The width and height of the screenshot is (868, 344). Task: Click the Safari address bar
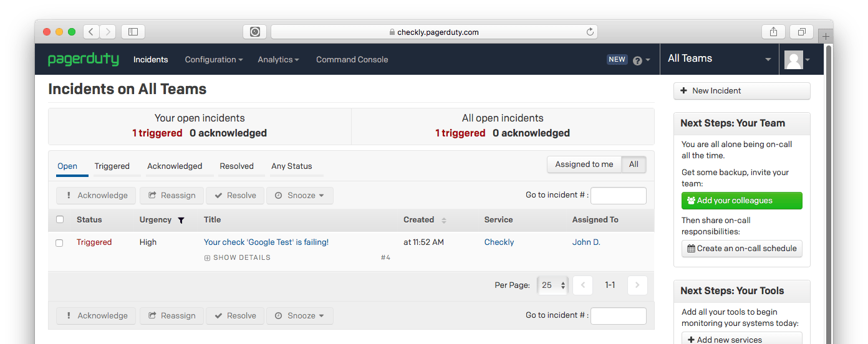(x=434, y=32)
